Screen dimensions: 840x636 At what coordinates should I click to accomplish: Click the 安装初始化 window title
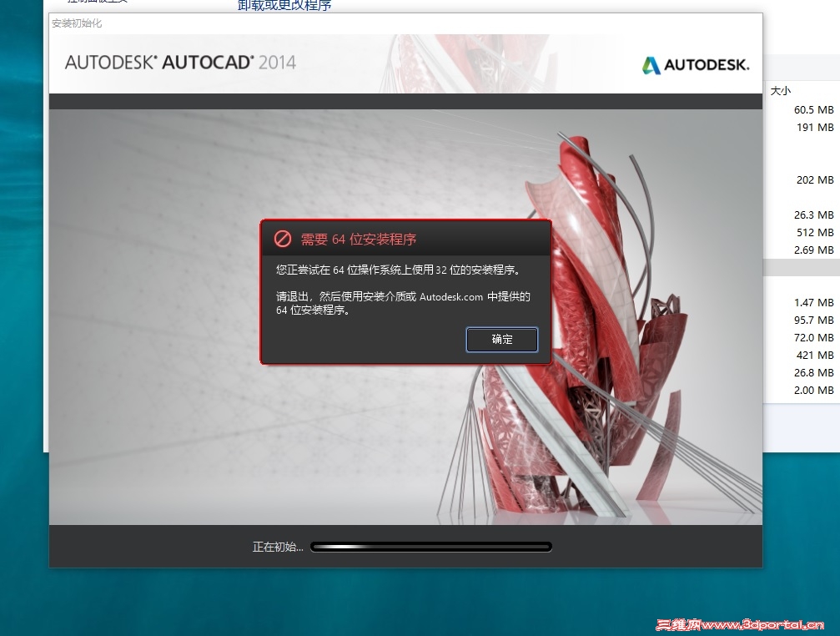pos(77,23)
